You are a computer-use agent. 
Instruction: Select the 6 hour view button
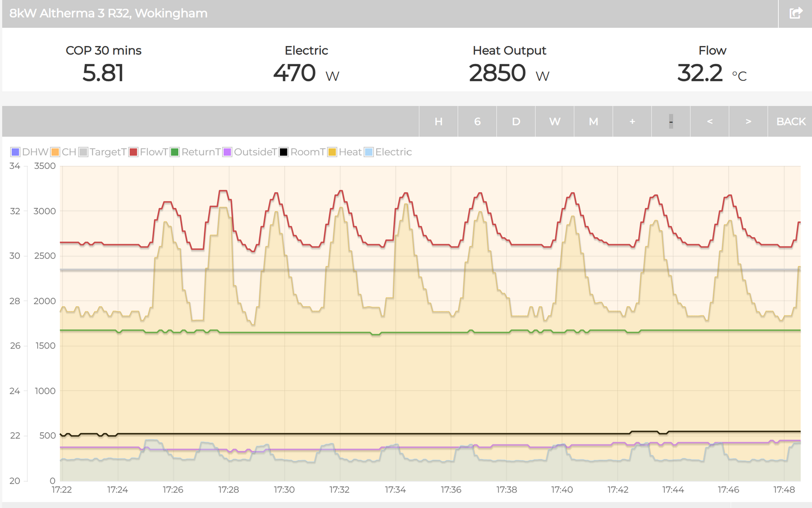pos(477,121)
